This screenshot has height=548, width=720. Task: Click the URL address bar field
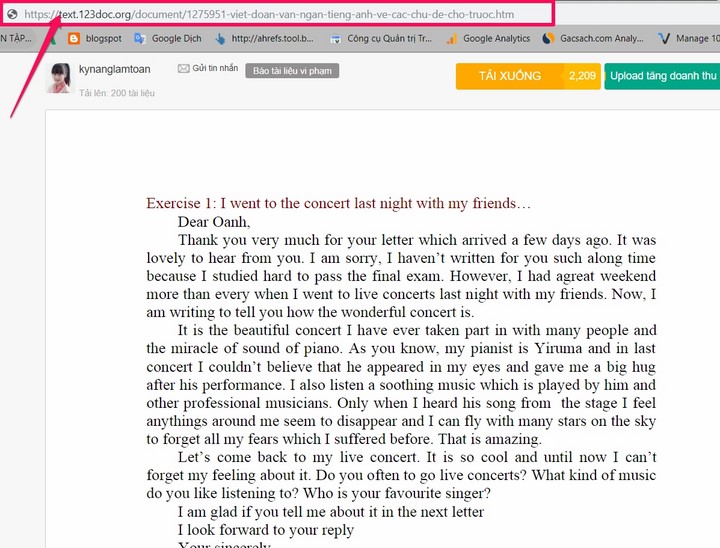coord(300,14)
